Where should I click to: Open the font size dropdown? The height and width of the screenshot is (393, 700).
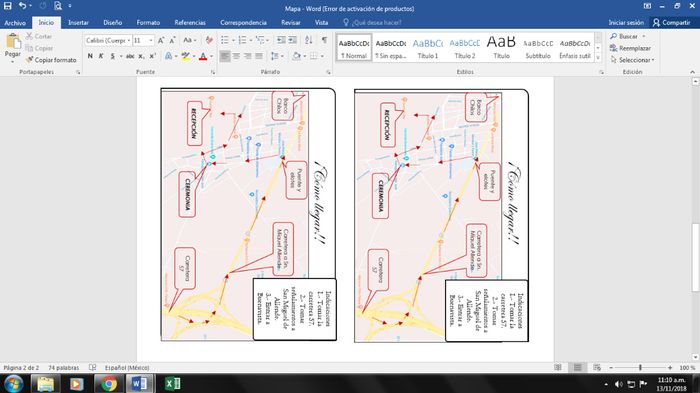point(151,40)
